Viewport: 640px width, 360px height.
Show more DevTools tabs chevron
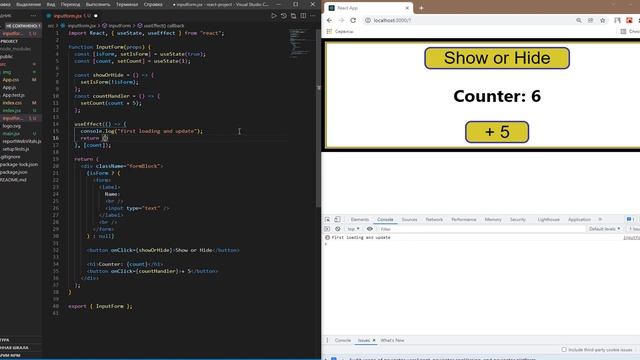coord(600,220)
